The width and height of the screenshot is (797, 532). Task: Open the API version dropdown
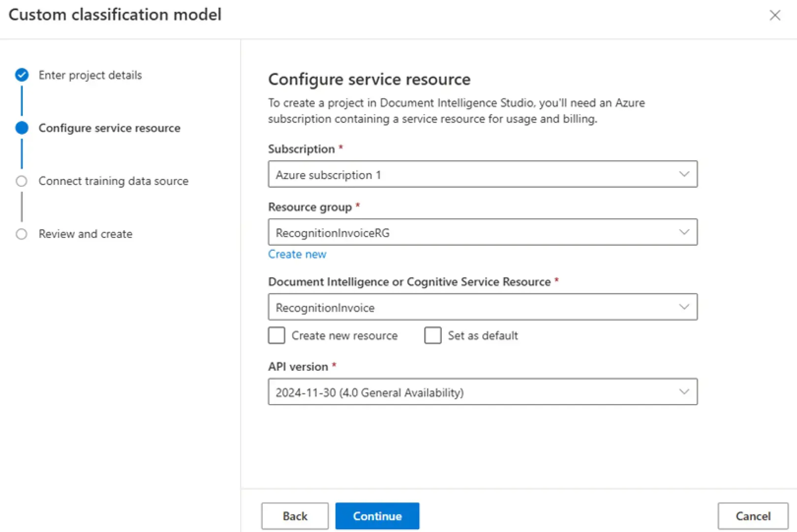[x=483, y=391]
